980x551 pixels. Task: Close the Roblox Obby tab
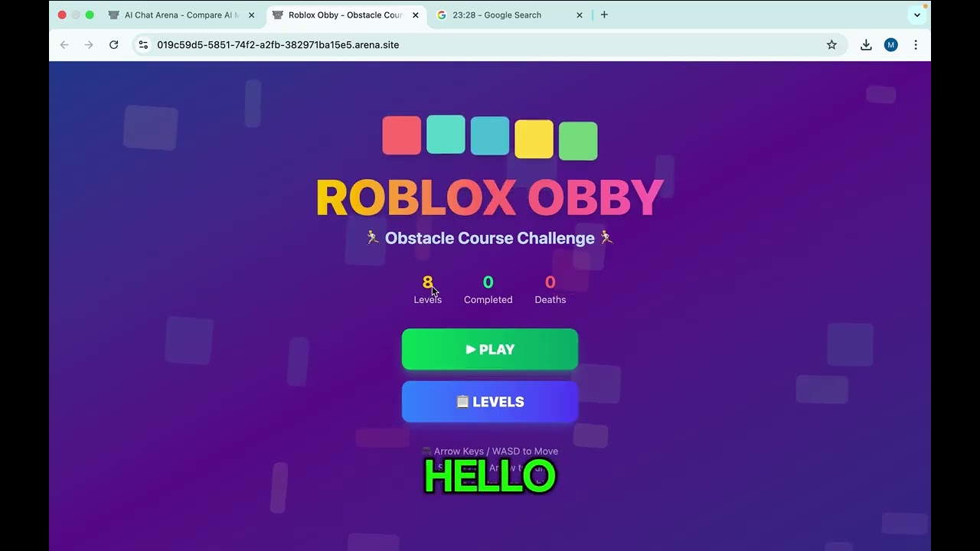pos(415,15)
